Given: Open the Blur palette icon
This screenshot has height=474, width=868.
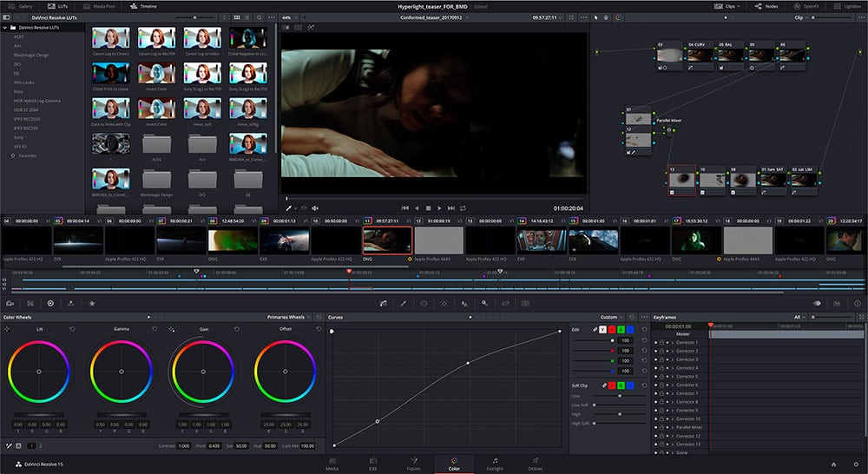Looking at the screenshot, I should pos(464,304).
